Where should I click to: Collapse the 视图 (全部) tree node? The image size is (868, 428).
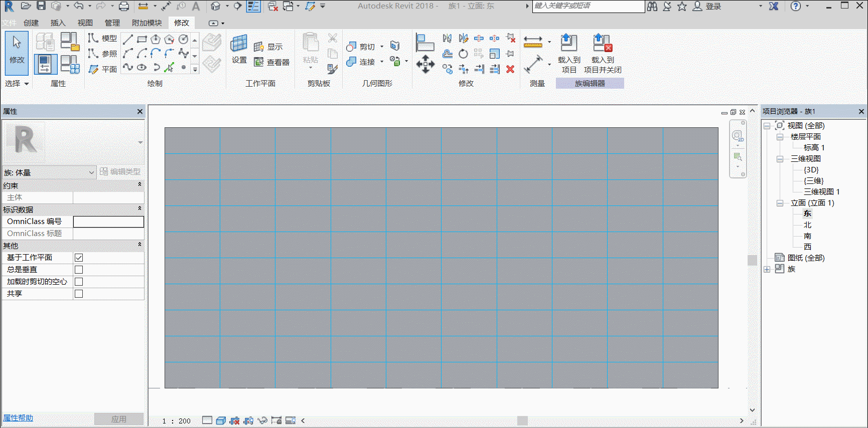click(767, 126)
